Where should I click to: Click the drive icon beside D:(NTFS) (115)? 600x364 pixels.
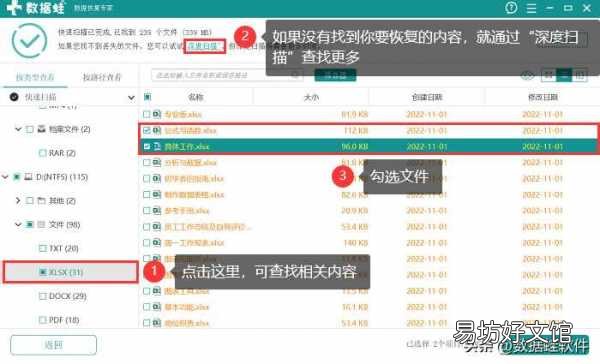(x=28, y=177)
